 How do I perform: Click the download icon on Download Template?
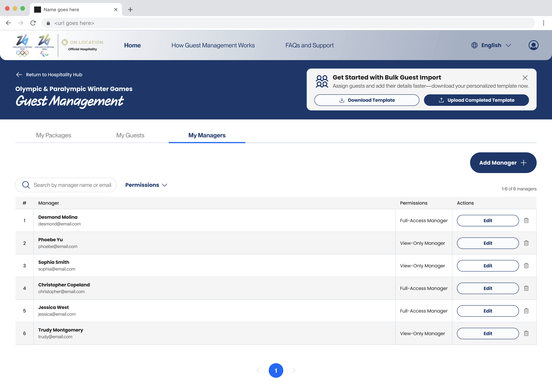(342, 100)
